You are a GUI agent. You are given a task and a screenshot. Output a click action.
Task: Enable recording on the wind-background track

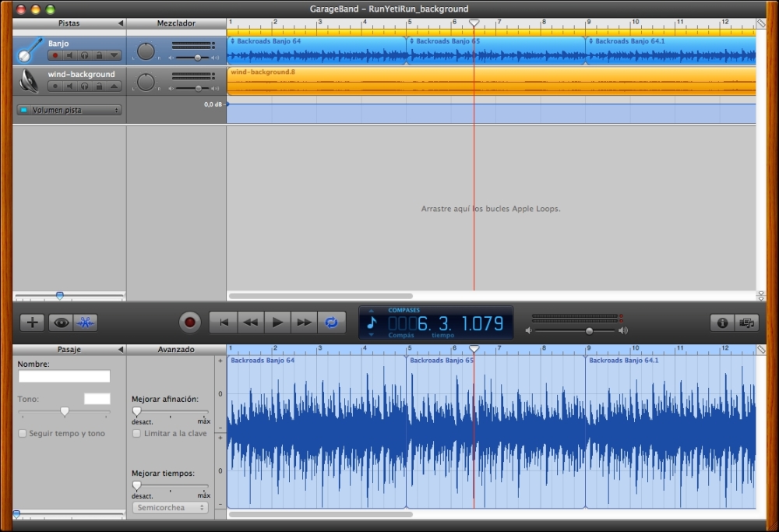click(x=55, y=86)
